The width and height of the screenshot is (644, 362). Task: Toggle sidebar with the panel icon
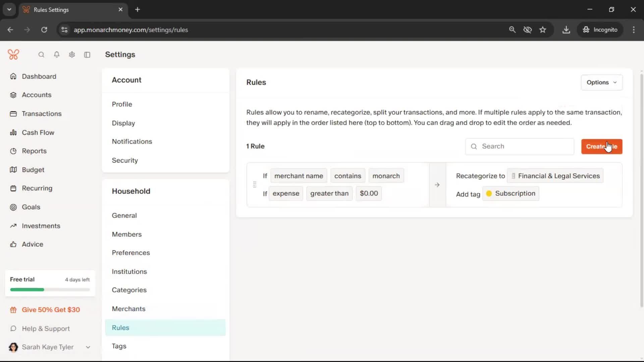[x=87, y=55]
